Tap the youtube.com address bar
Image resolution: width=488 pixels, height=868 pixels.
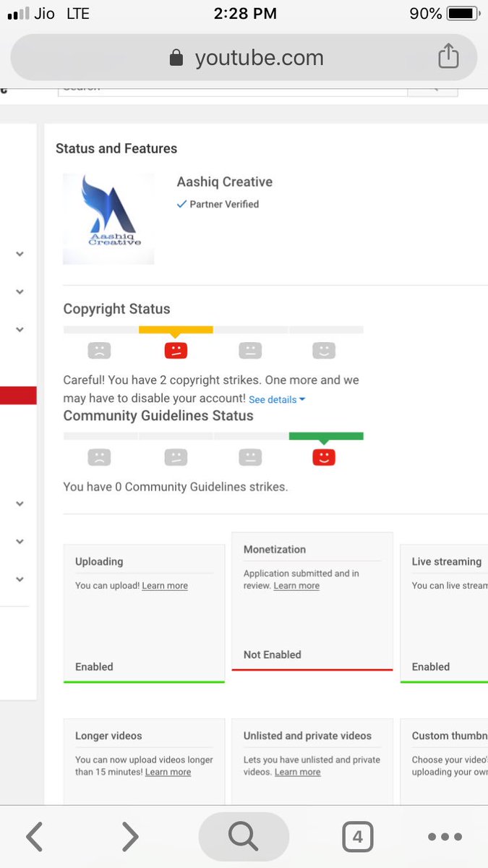pyautogui.click(x=244, y=57)
